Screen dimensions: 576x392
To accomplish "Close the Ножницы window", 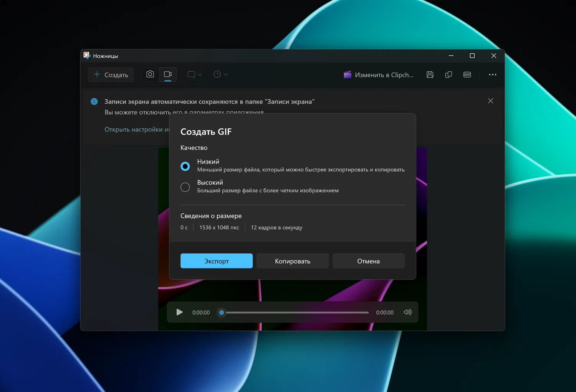I will point(494,56).
